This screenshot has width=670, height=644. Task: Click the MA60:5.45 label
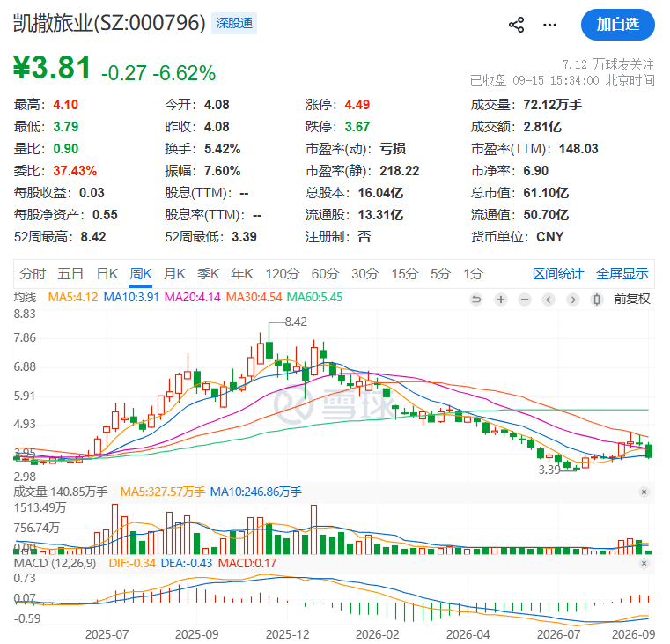pyautogui.click(x=314, y=297)
